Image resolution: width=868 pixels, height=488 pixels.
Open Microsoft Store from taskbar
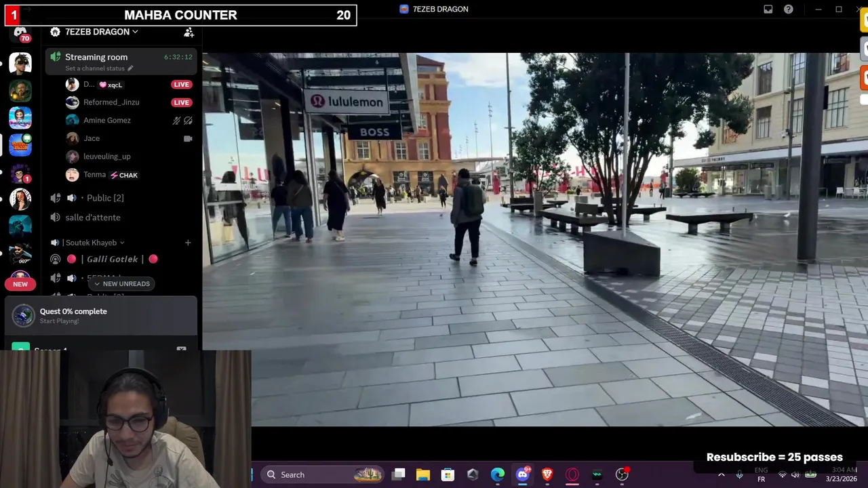tap(448, 474)
